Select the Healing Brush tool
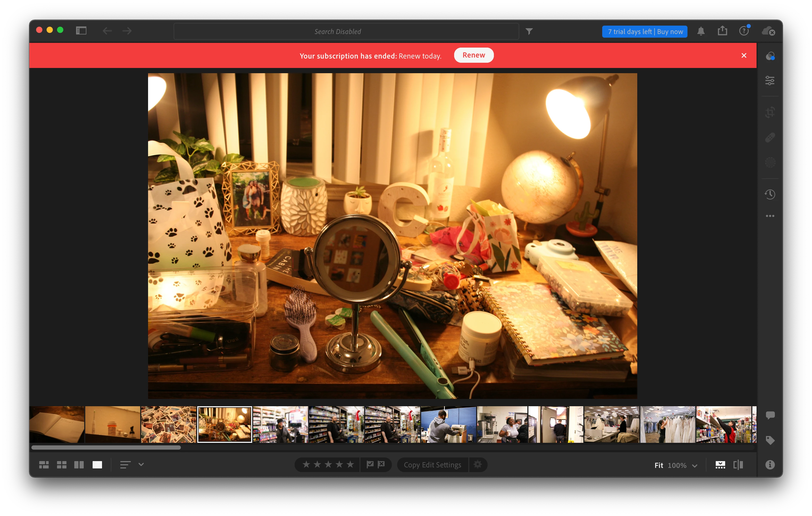The width and height of the screenshot is (812, 516). coord(770,137)
